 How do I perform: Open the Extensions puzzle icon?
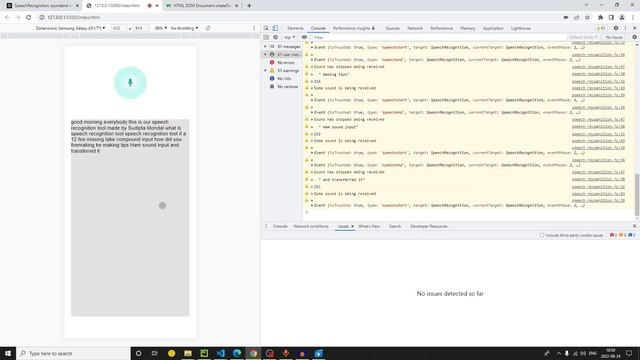pyautogui.click(x=600, y=17)
